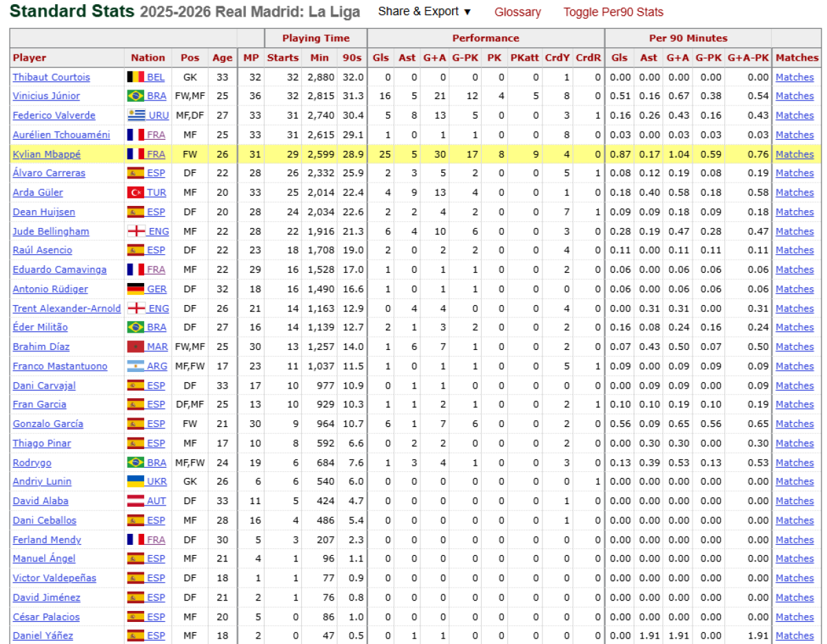
Task: Sort by Min column header
Action: coord(320,58)
